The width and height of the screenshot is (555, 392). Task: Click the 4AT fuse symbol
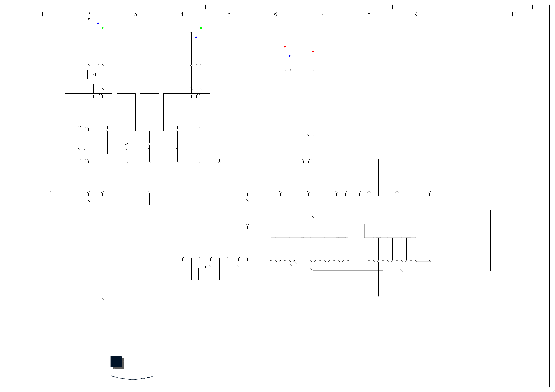(89, 75)
